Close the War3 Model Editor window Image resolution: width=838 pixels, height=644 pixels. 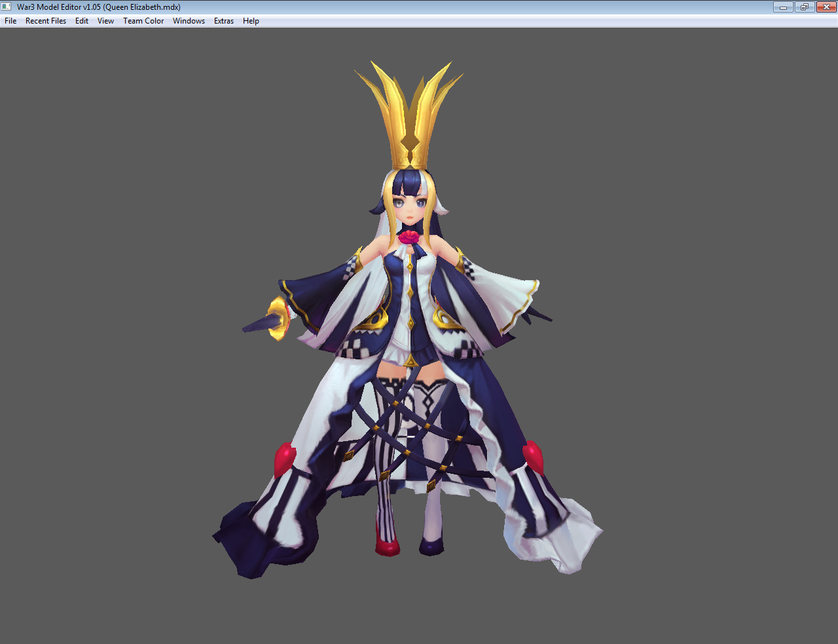point(826,7)
